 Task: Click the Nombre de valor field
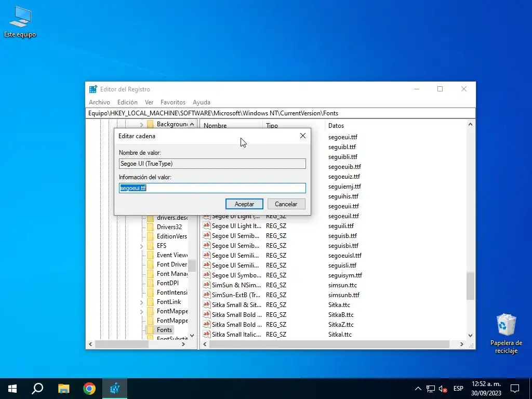click(x=212, y=164)
